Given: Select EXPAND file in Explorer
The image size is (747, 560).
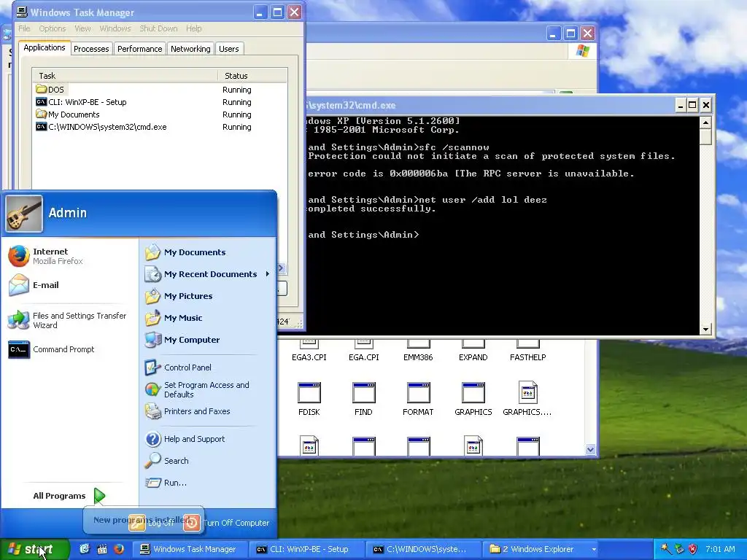Looking at the screenshot, I should (473, 351).
